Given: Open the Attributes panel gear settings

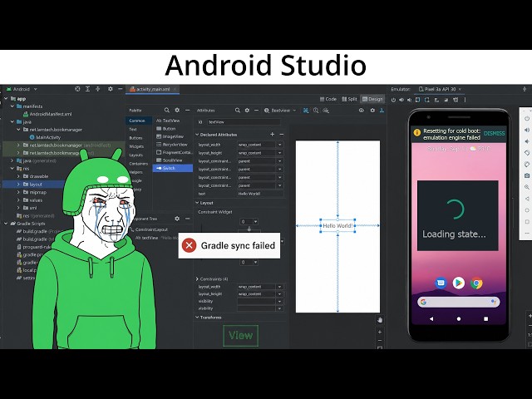Looking at the screenshot, I should (x=247, y=111).
